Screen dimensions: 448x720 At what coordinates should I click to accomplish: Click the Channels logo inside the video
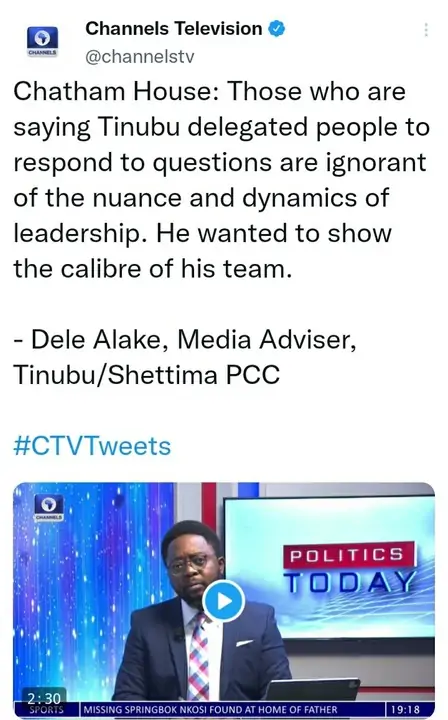pos(49,508)
